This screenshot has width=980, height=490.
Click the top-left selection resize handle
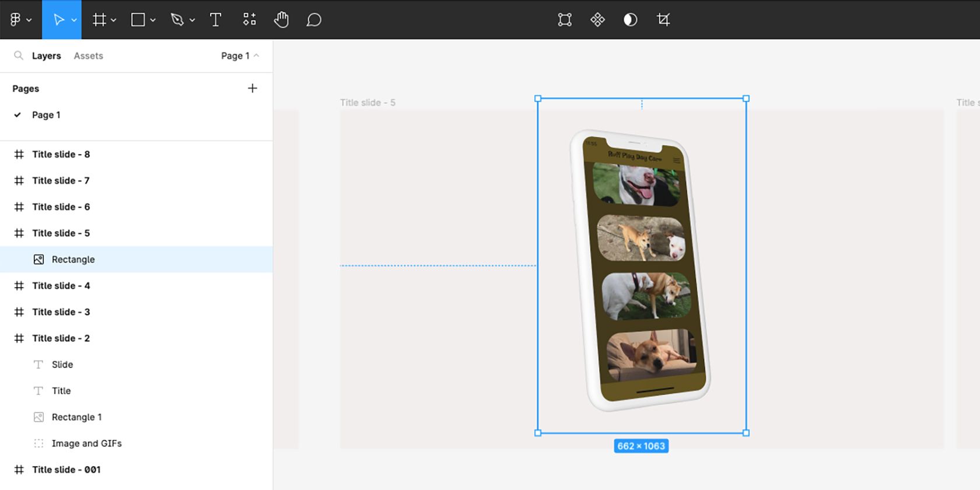(x=538, y=99)
